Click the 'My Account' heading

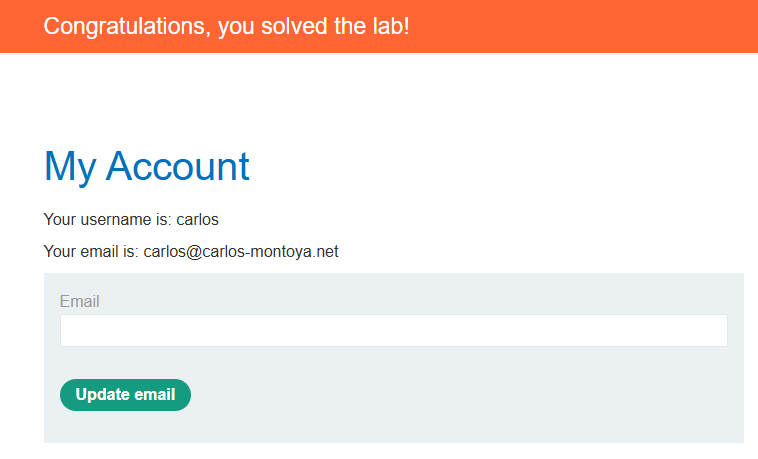146,166
